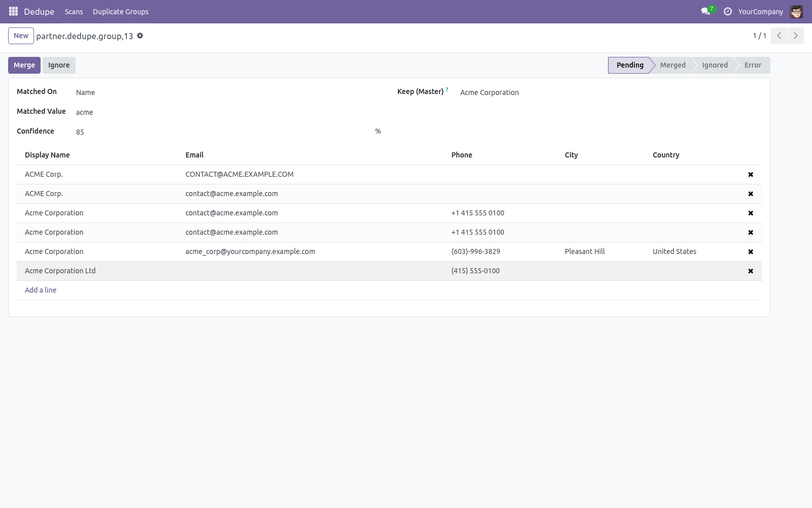Remove the CONTACT@ACME.EXAMPLE.COM row
The height and width of the screenshot is (508, 812).
751,175
